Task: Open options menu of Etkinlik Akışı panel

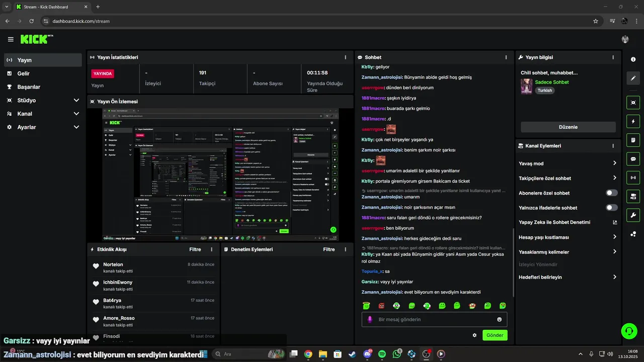Action: [x=211, y=249]
